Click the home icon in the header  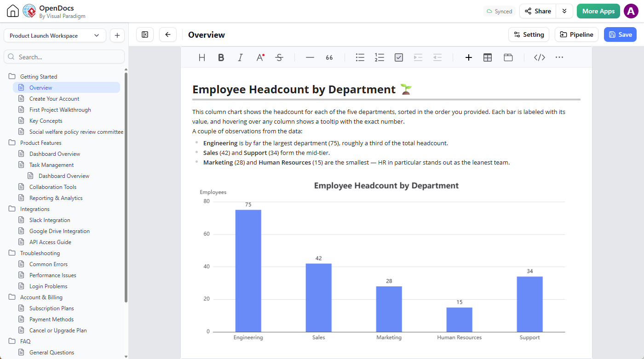coord(13,11)
